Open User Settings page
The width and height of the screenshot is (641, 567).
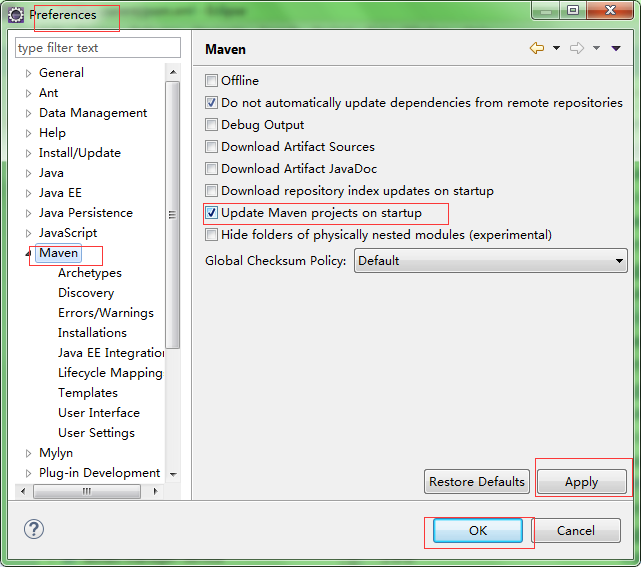(x=96, y=433)
